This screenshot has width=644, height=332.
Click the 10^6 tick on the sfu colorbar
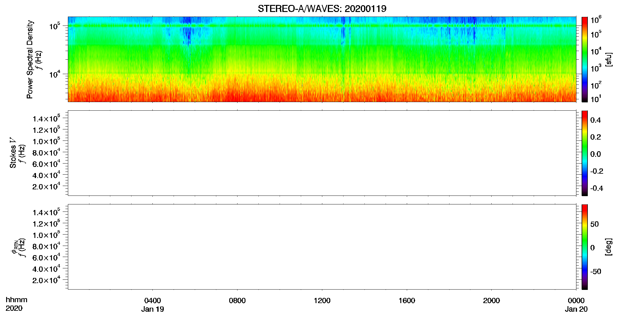[596, 20]
